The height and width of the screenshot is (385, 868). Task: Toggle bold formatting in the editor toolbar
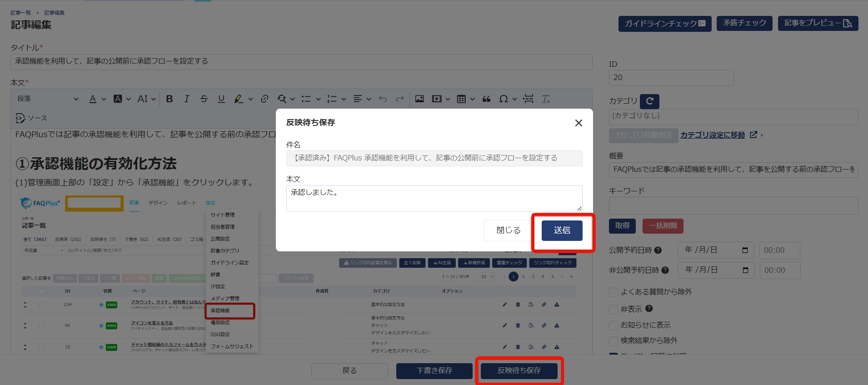(x=170, y=99)
